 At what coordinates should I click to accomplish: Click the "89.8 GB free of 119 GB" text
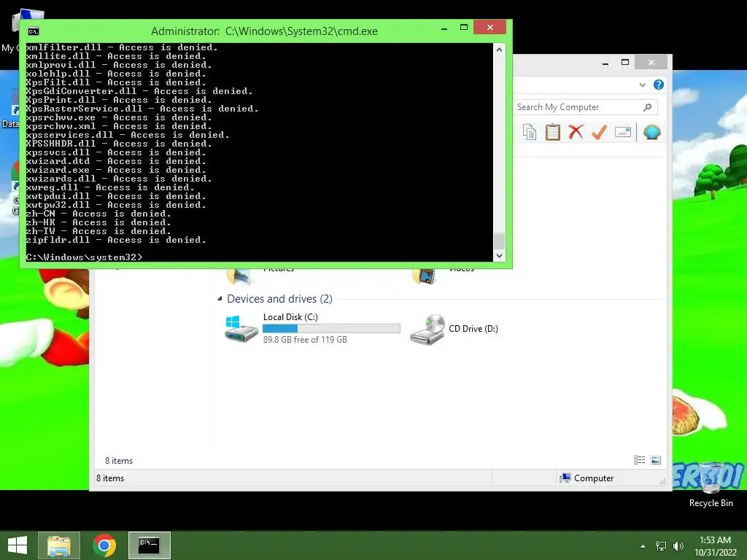coord(305,340)
